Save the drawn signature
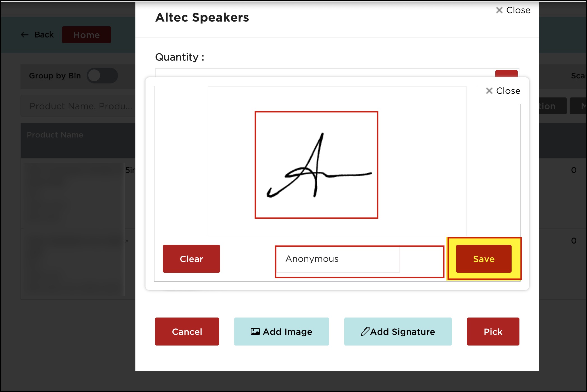The width and height of the screenshot is (587, 392). point(484,259)
